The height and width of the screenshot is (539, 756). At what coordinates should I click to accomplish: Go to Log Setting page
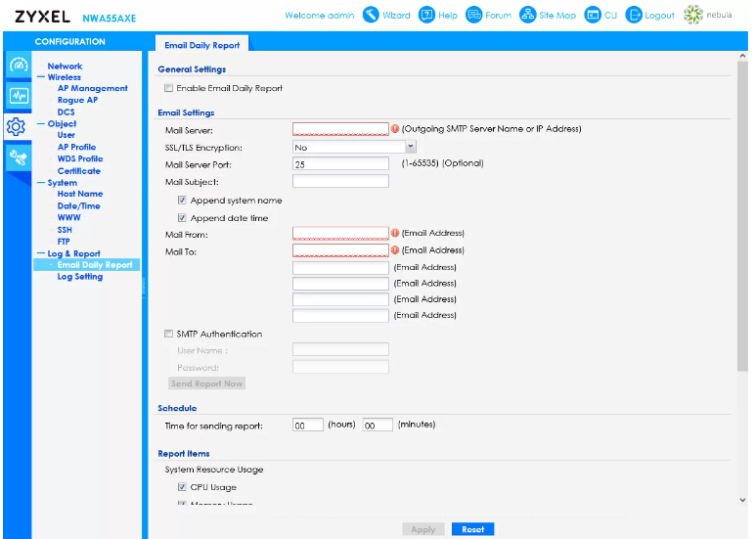(79, 277)
